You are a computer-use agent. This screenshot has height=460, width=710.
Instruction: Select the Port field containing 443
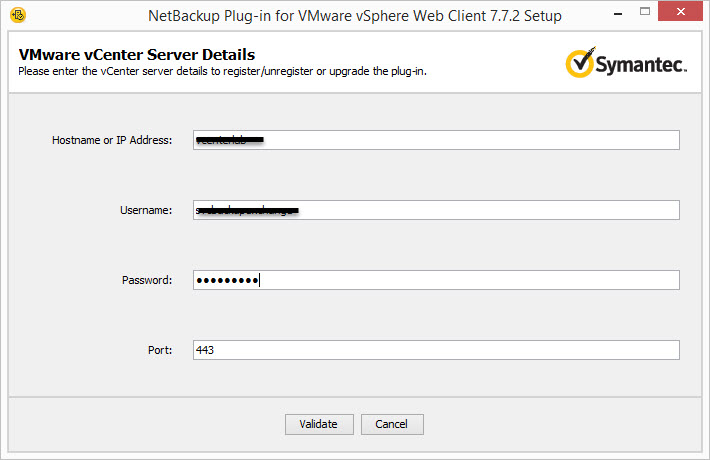tap(436, 350)
